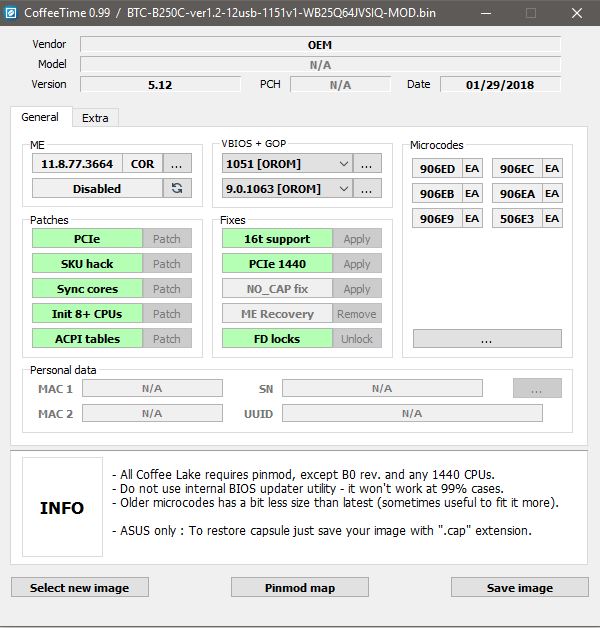Open the ME version browse ellipsis button
The width and height of the screenshot is (600, 628).
pyautogui.click(x=177, y=164)
